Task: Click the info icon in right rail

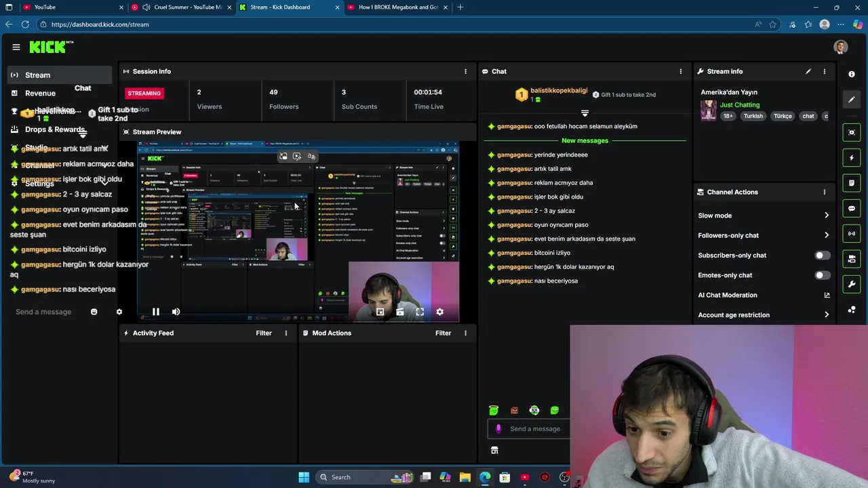Action: 852,74
